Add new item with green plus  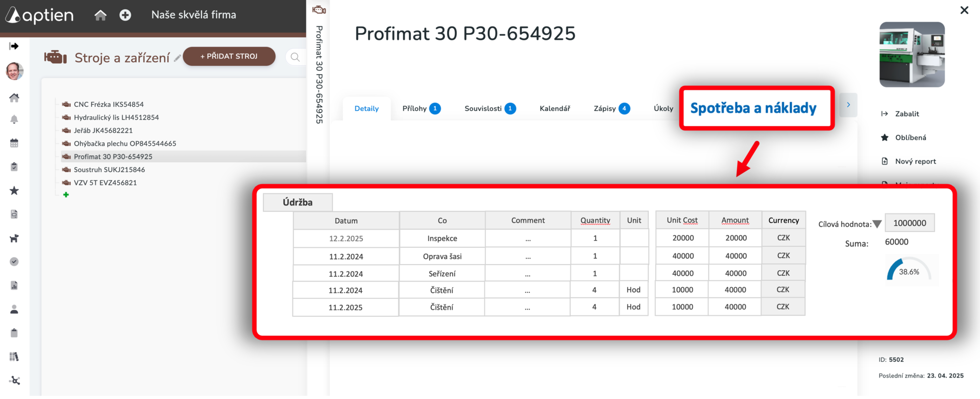pyautogui.click(x=66, y=195)
